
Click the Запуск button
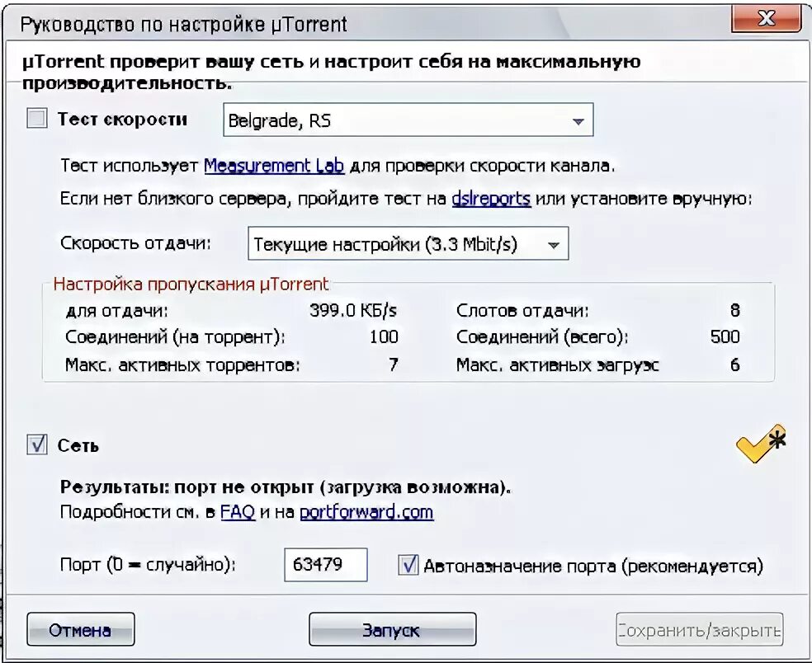(392, 629)
